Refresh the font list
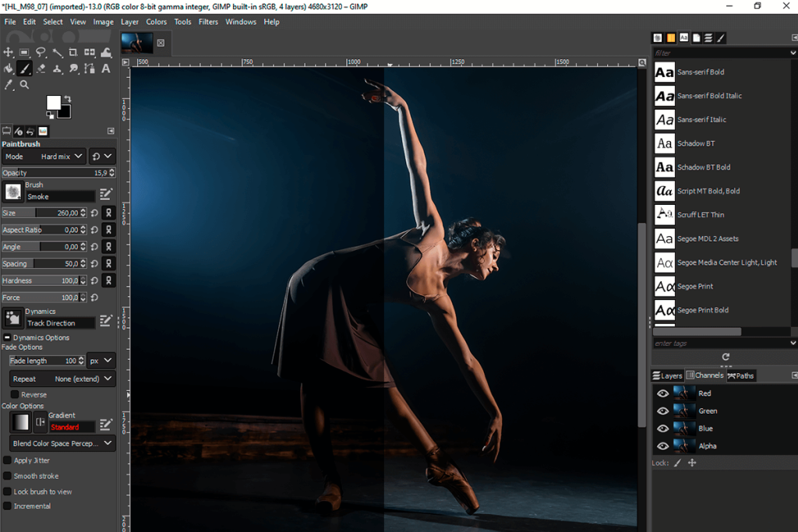 pos(725,358)
